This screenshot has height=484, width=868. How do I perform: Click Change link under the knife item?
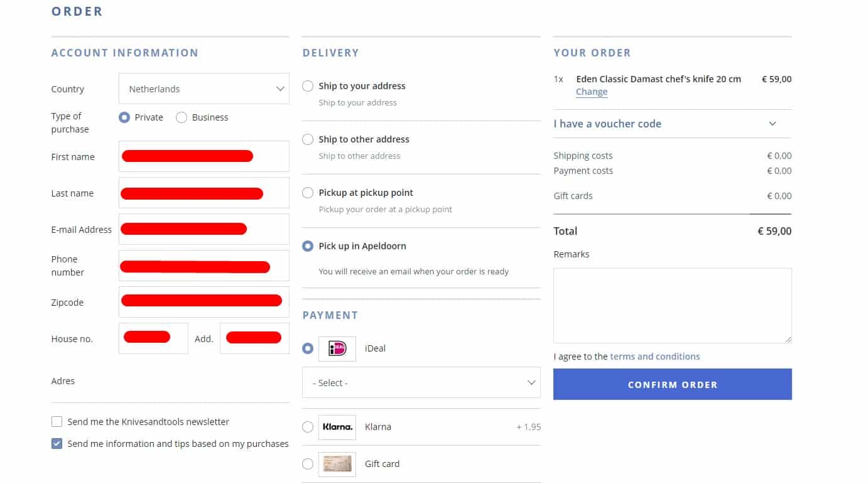pos(591,92)
